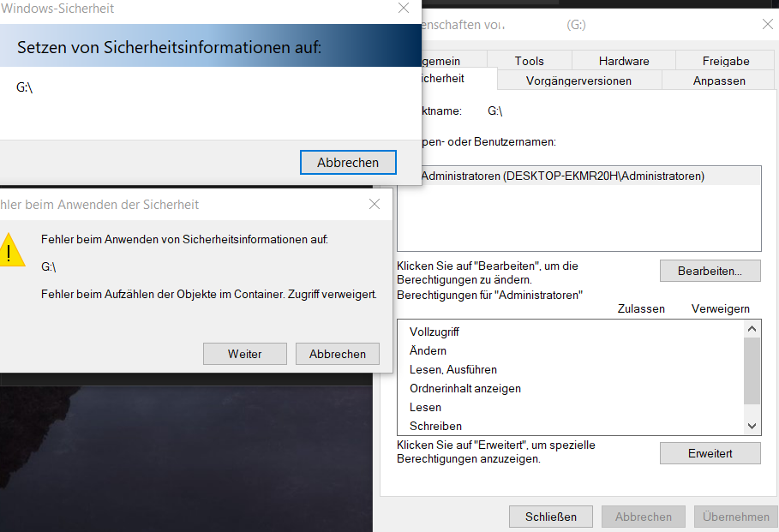Image resolution: width=779 pixels, height=532 pixels.
Task: Select the Ändern permission row
Action: [571, 350]
